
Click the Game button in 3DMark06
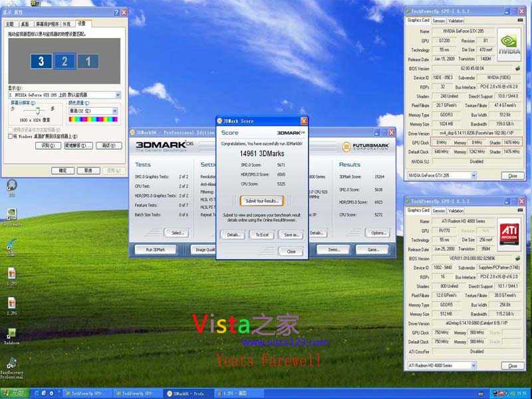(372, 250)
